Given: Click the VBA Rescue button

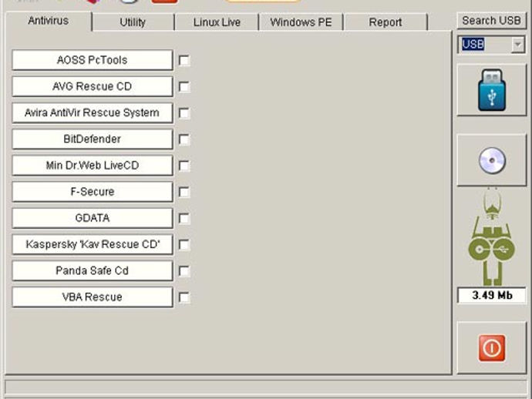Looking at the screenshot, I should 93,297.
